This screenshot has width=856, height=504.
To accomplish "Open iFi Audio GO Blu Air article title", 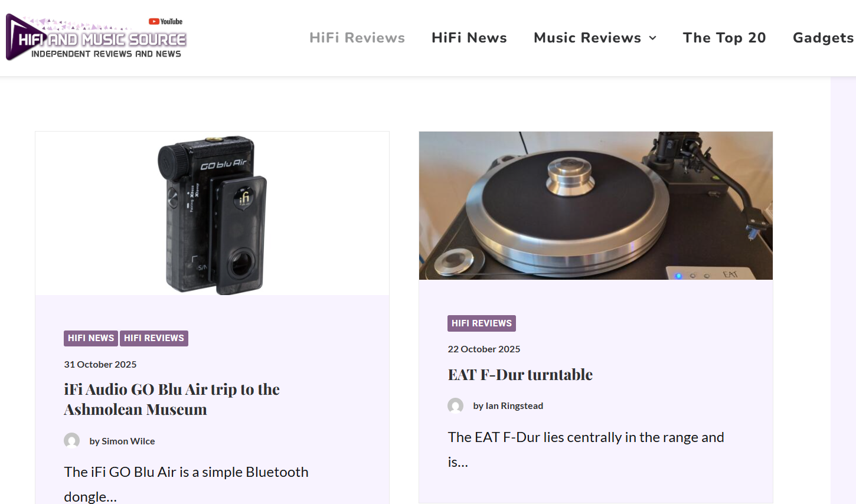I will 172,400.
